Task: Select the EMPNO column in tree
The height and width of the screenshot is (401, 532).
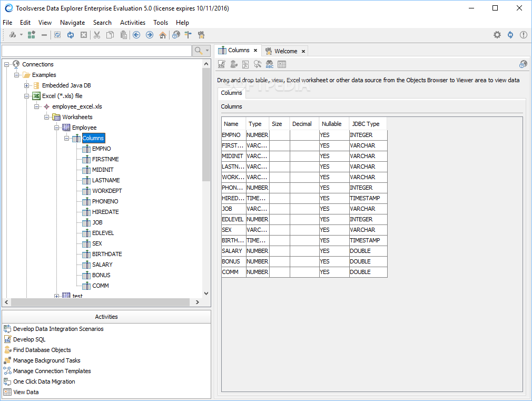Action: (102, 149)
